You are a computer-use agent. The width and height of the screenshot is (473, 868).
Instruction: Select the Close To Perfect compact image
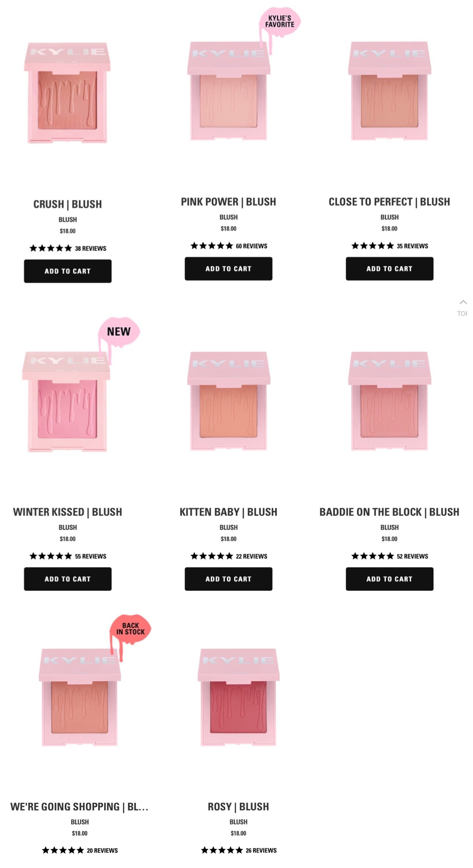tap(390, 91)
